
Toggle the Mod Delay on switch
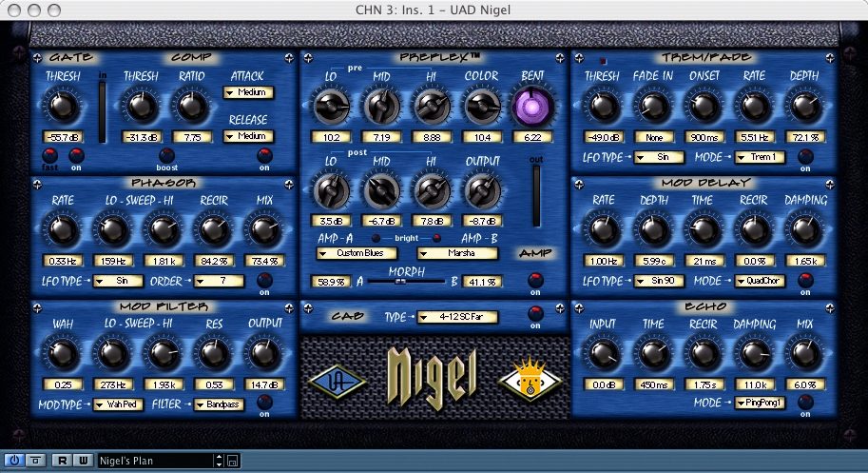tap(805, 280)
